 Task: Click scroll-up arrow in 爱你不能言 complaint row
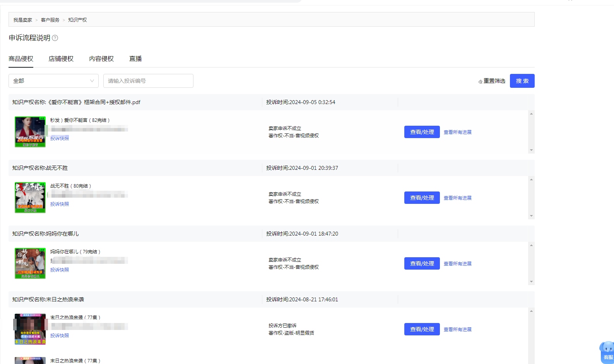pyautogui.click(x=531, y=114)
